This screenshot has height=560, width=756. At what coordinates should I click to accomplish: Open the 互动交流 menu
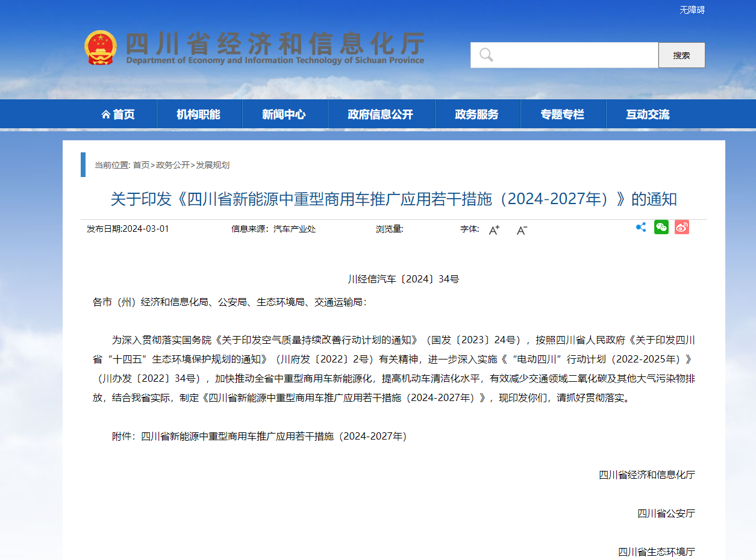click(x=648, y=114)
